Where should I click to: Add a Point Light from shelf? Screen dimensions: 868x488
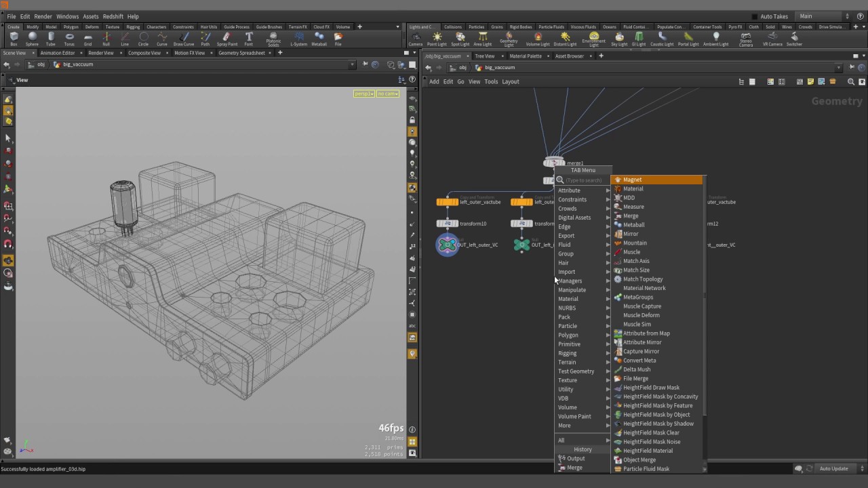tap(437, 39)
